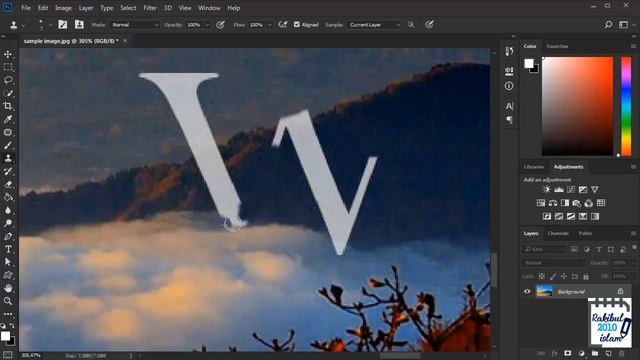The width and height of the screenshot is (640, 360).
Task: Add a Brightness/Contrast adjustment
Action: click(x=547, y=189)
